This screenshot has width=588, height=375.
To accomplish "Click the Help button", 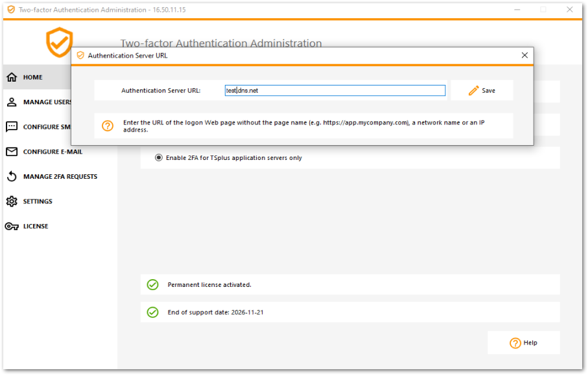I will [524, 343].
